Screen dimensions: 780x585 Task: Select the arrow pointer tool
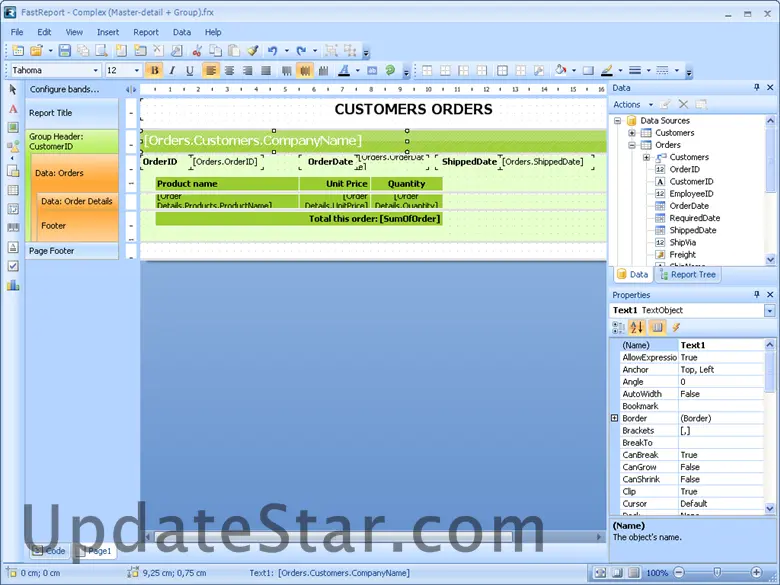pos(13,90)
